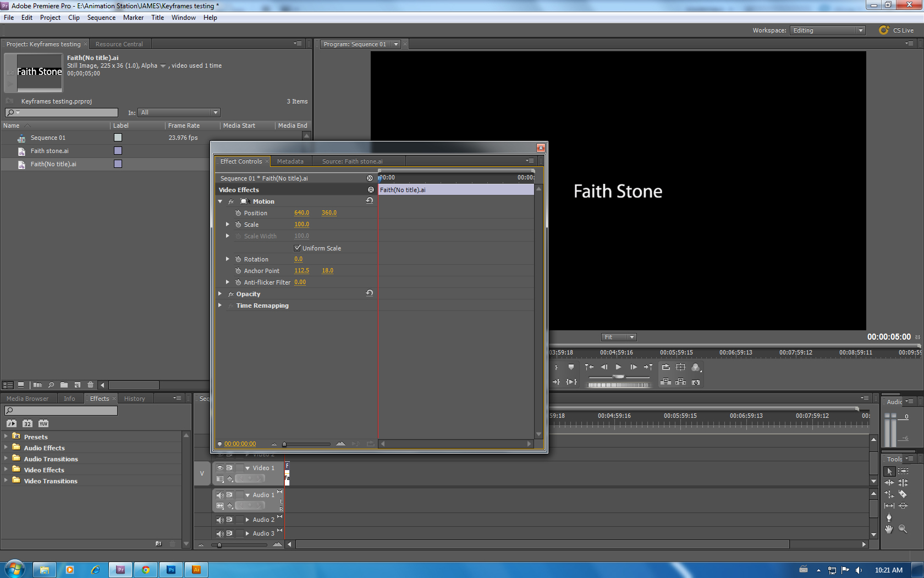
Task: Mute the Audio 1 track
Action: click(x=220, y=495)
